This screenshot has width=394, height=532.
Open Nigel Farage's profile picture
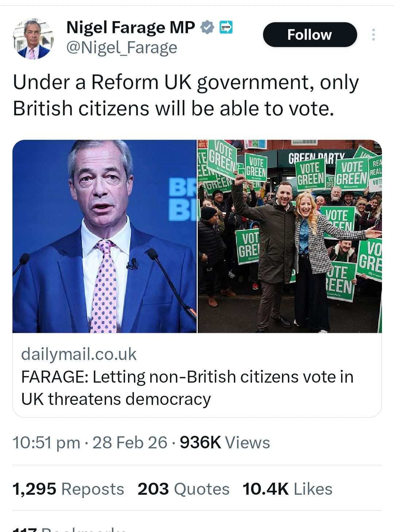pos(33,39)
